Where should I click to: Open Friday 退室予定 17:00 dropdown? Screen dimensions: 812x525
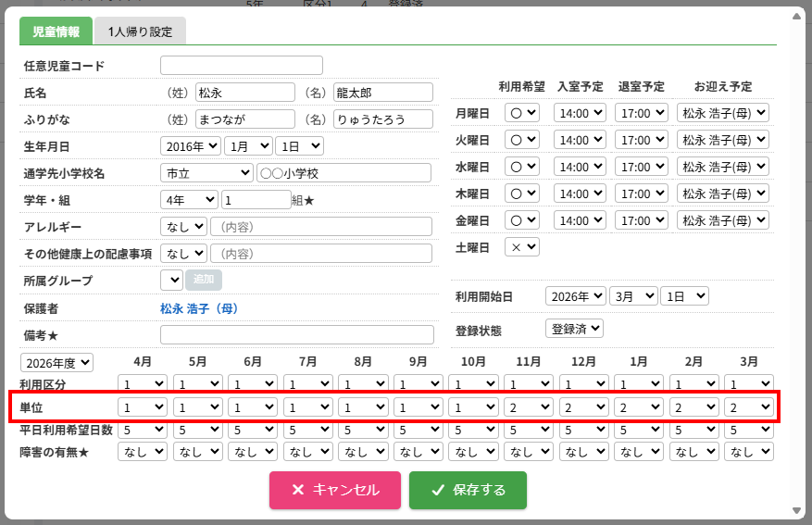(x=641, y=220)
